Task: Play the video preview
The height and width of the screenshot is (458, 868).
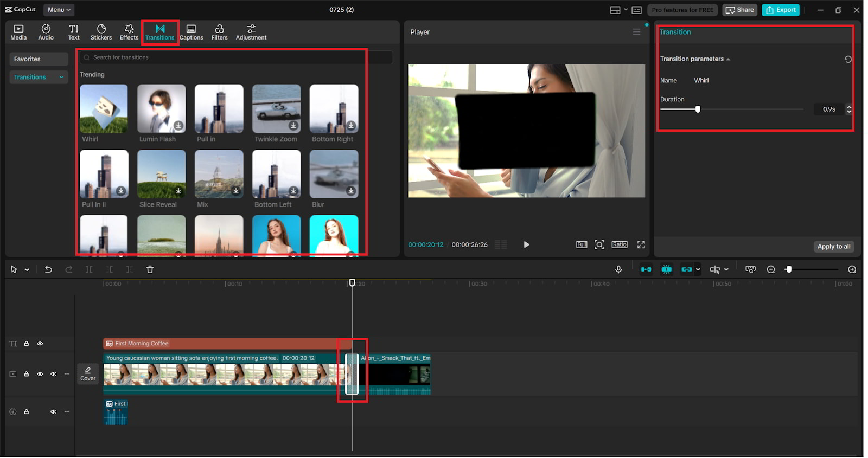Action: [526, 245]
